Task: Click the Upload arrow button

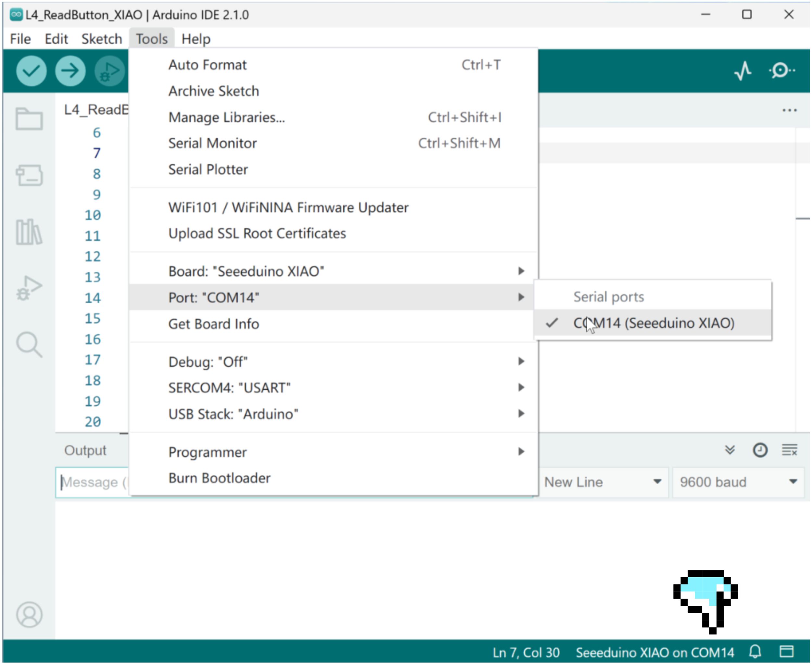Action: pyautogui.click(x=70, y=71)
